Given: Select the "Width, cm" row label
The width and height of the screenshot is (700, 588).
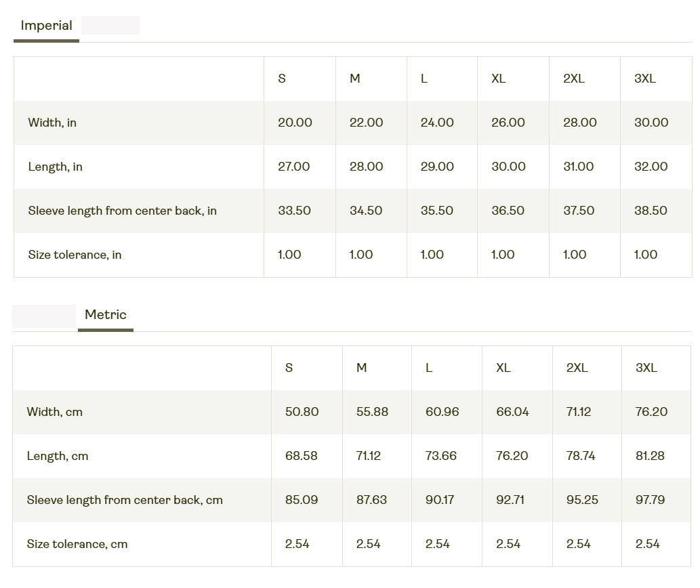Looking at the screenshot, I should pyautogui.click(x=54, y=412).
